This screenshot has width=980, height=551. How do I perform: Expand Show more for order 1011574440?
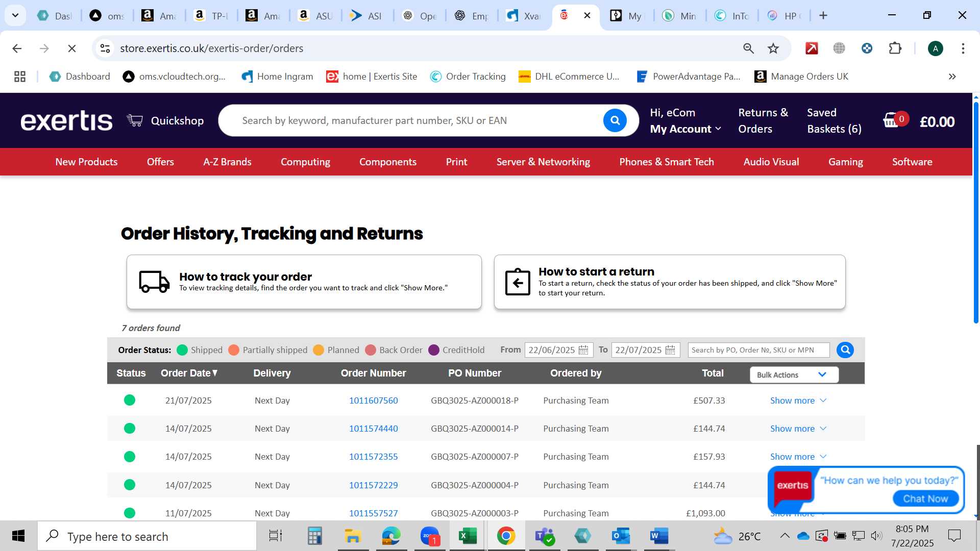point(798,429)
